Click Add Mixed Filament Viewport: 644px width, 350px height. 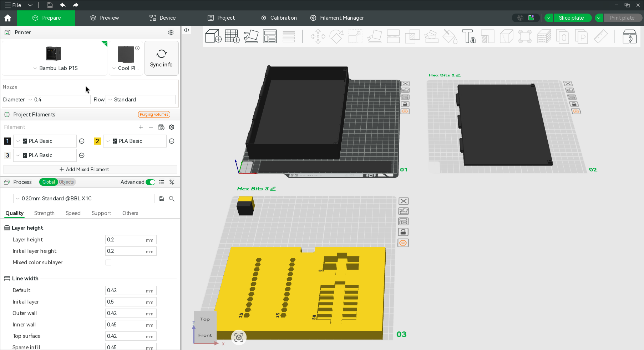pyautogui.click(x=84, y=169)
